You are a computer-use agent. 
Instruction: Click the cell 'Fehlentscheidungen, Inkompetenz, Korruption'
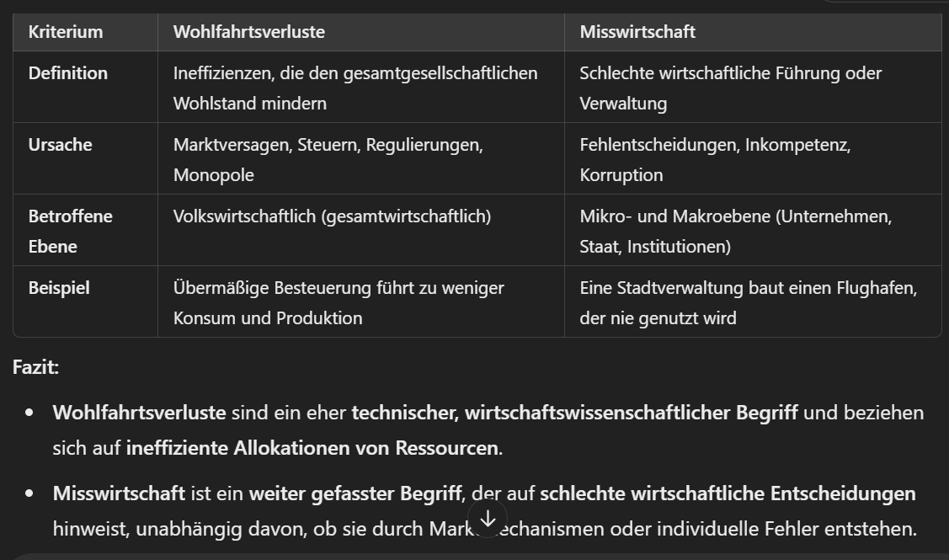coord(752,158)
